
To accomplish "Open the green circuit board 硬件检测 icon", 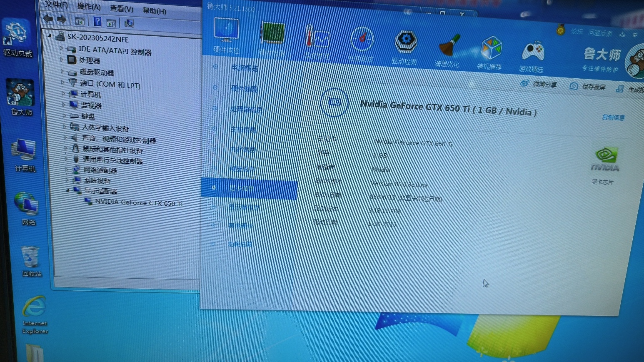I will click(x=272, y=33).
